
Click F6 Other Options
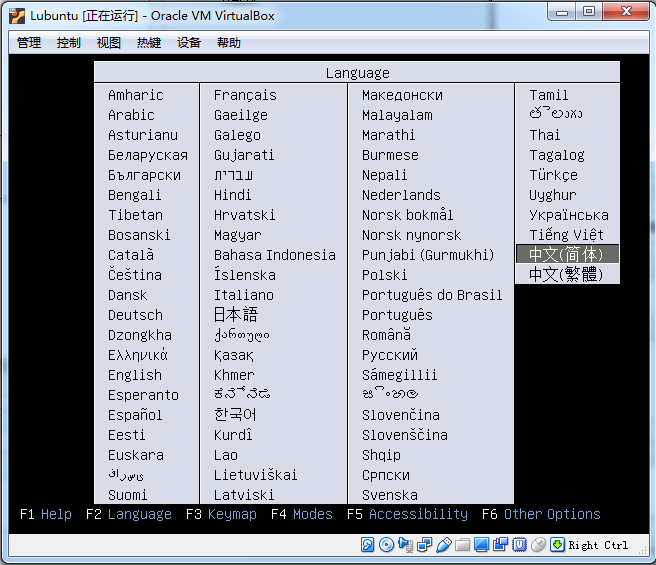pos(541,514)
